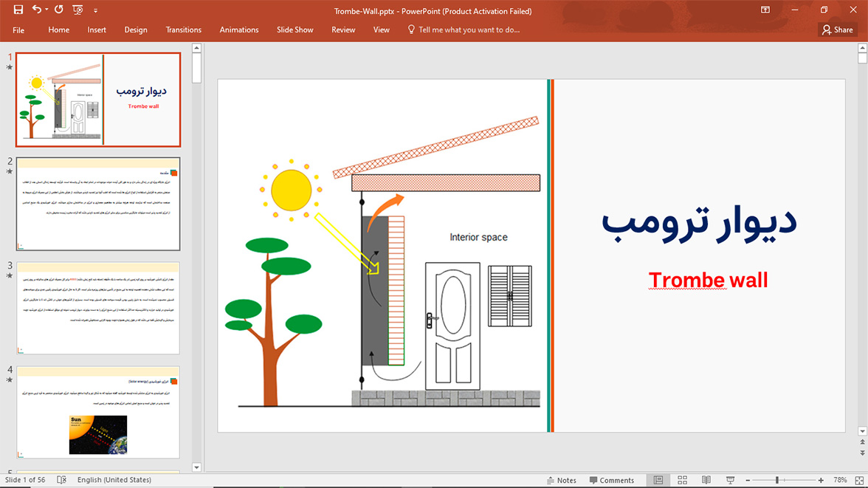Select slide 2 thumbnail in the panel
868x488 pixels.
(x=98, y=204)
